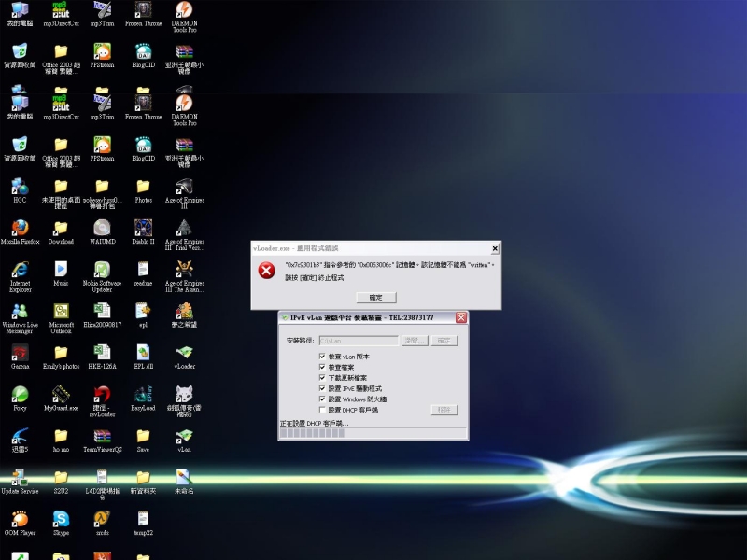This screenshot has height=560, width=747.
Task: Select the Internet Explorer desktop shortcut
Action: (x=20, y=270)
